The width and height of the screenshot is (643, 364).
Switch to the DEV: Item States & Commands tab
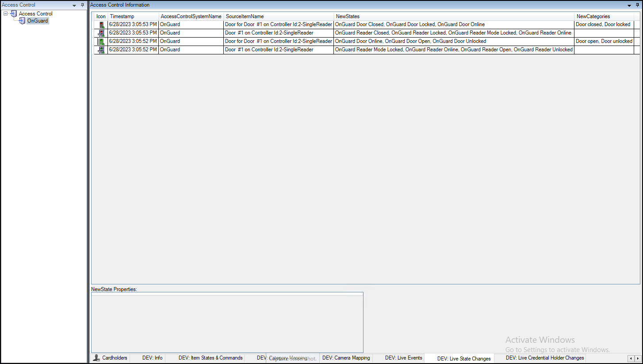[x=210, y=358]
